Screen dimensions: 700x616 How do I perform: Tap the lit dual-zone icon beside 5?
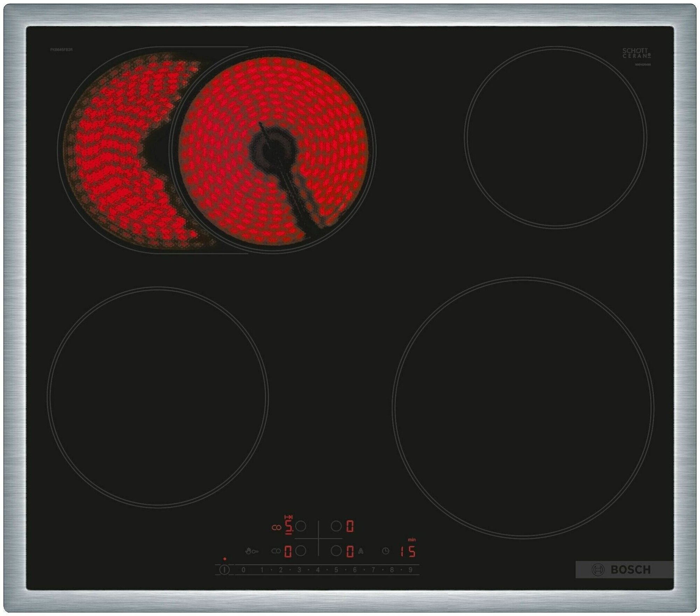[276, 528]
